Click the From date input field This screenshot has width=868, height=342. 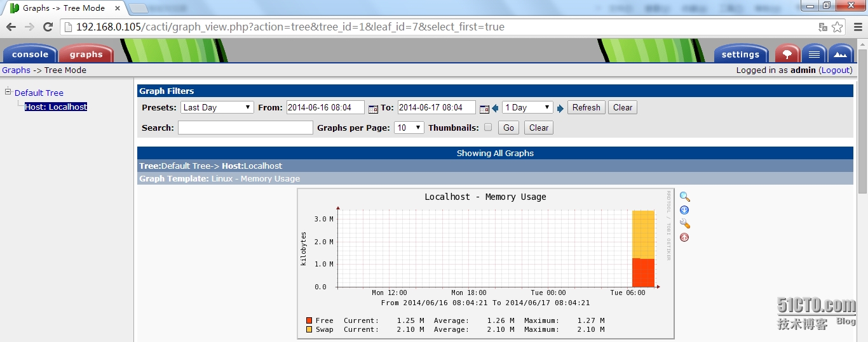point(325,107)
